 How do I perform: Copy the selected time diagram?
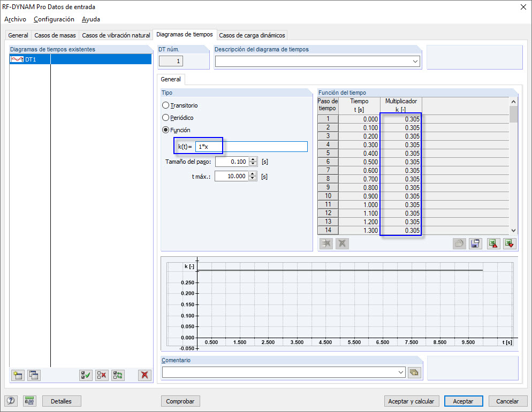tap(33, 375)
